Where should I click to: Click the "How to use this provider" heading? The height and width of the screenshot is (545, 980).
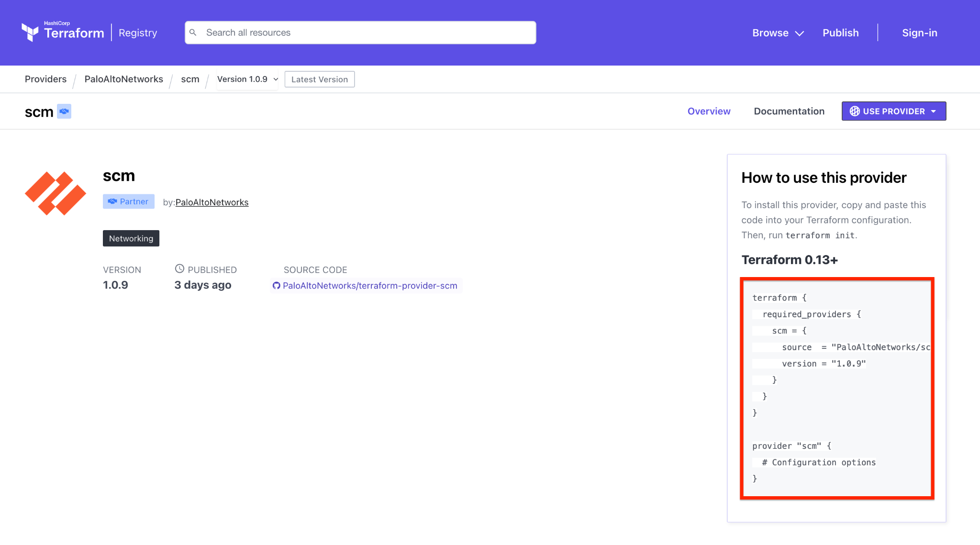(824, 178)
